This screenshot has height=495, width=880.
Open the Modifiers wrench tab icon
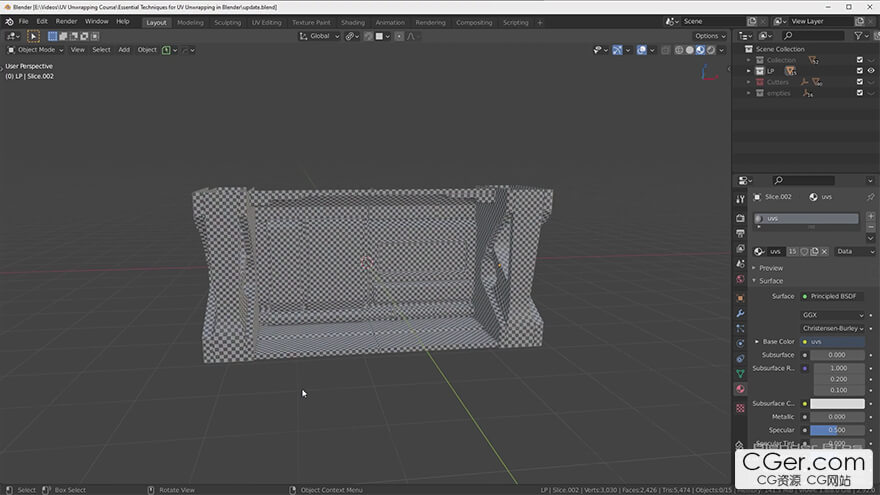(740, 313)
